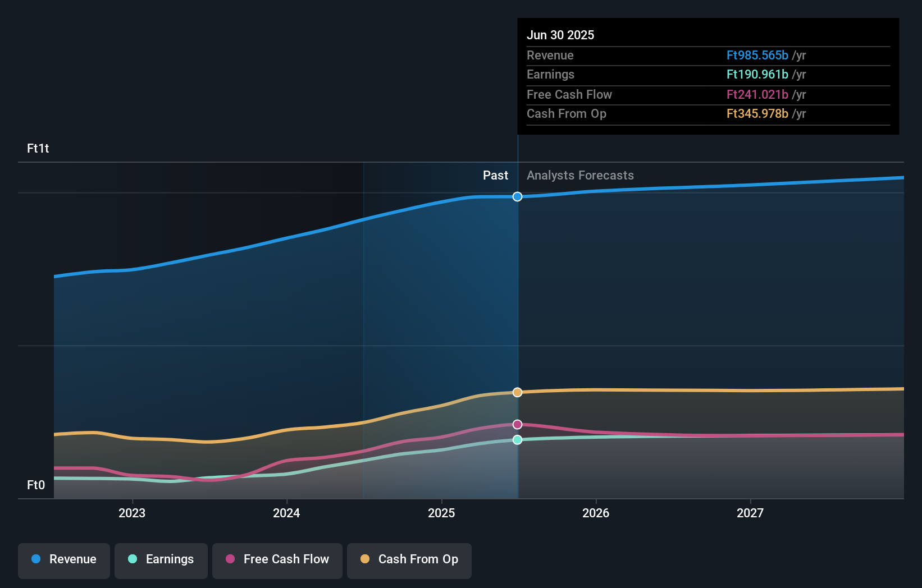Toggle the Cash From Op series visibility
This screenshot has height=588, width=922.
point(409,559)
